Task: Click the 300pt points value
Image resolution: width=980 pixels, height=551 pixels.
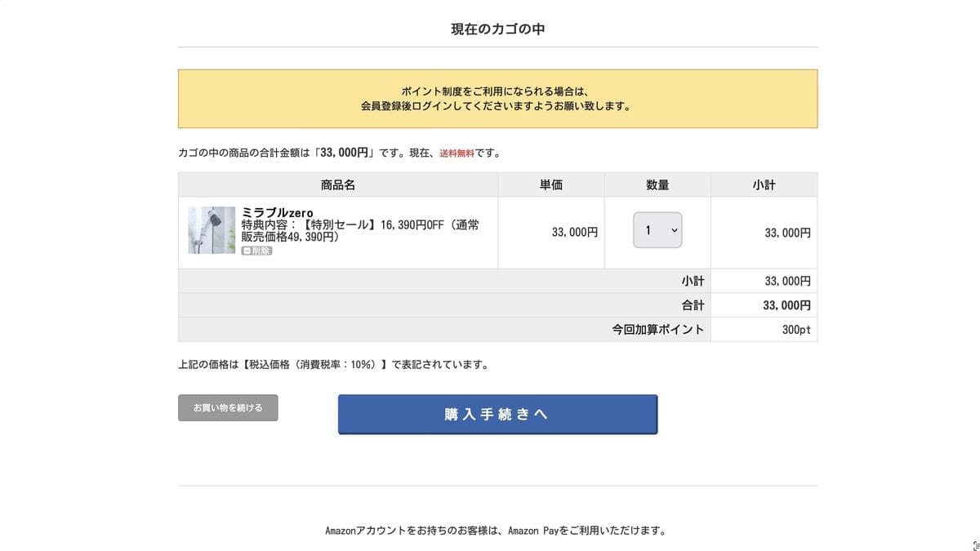Action: click(796, 330)
